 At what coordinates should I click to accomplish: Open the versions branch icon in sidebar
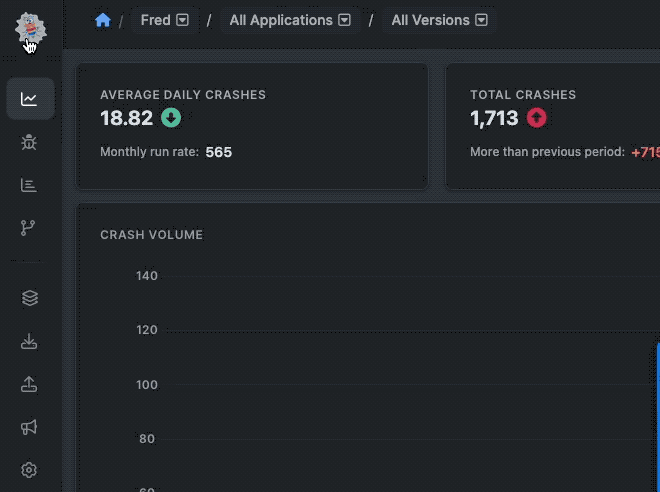29,228
